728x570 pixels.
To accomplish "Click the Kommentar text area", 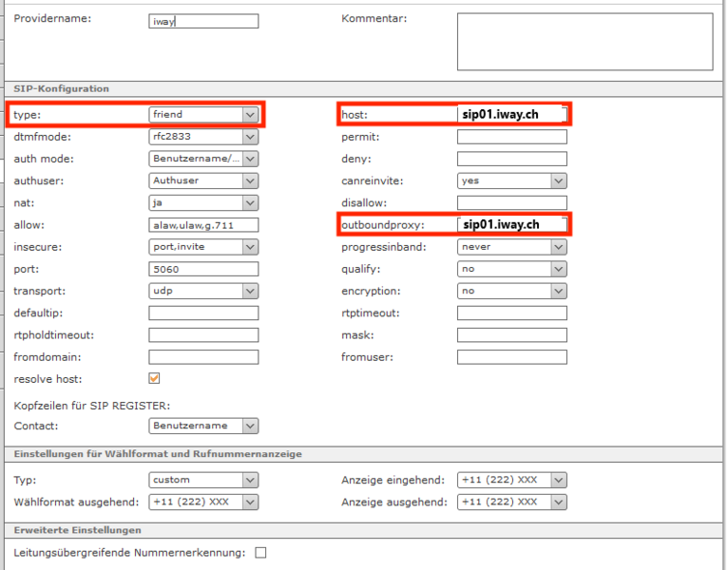I will pos(585,42).
